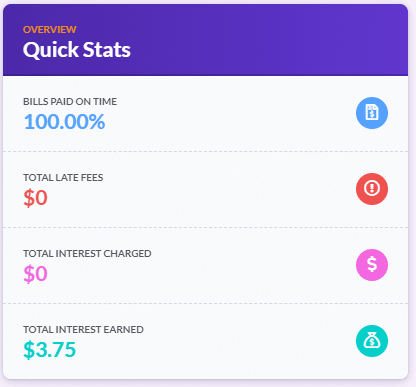The image size is (416, 387).
Task: Click the Quick Stats heading
Action: 77,50
